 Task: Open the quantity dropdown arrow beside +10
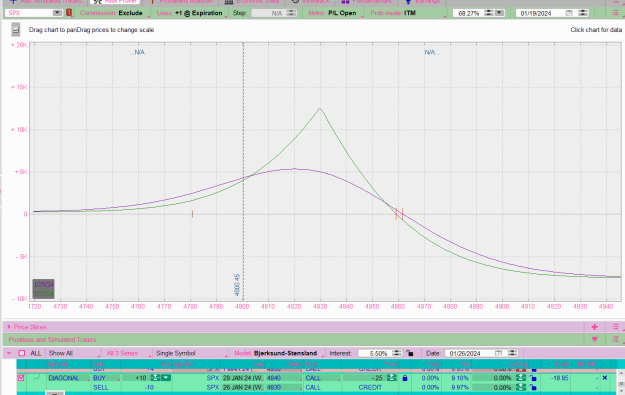click(x=166, y=378)
